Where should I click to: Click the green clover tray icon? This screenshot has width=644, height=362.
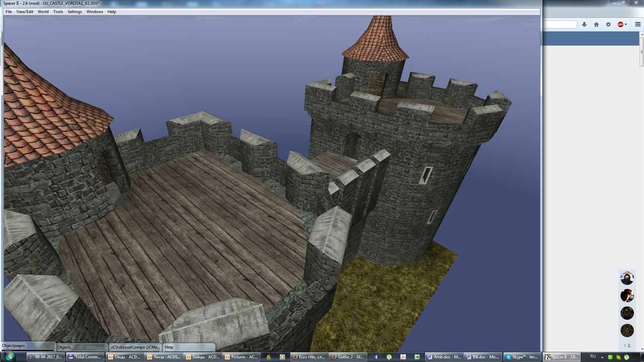[x=610, y=357]
